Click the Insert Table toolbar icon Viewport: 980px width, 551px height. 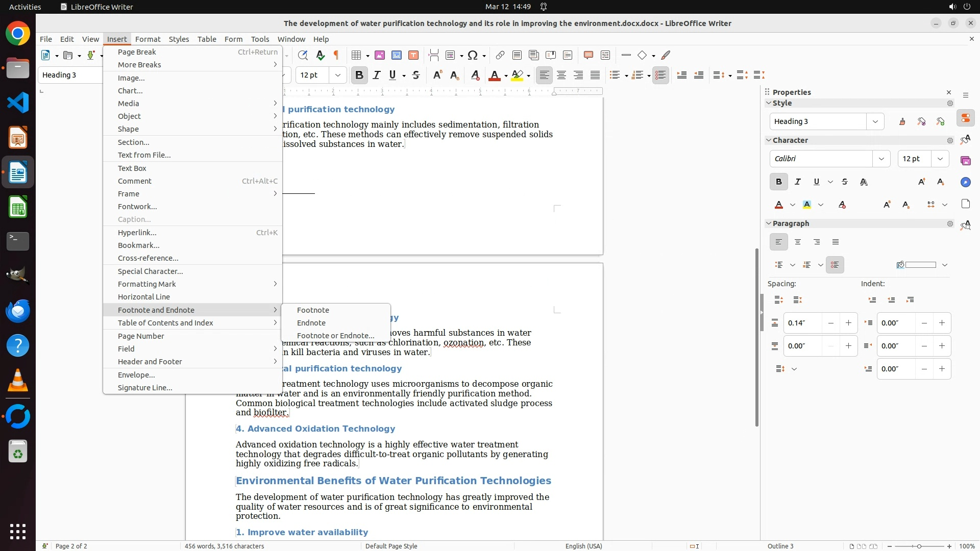(357, 55)
